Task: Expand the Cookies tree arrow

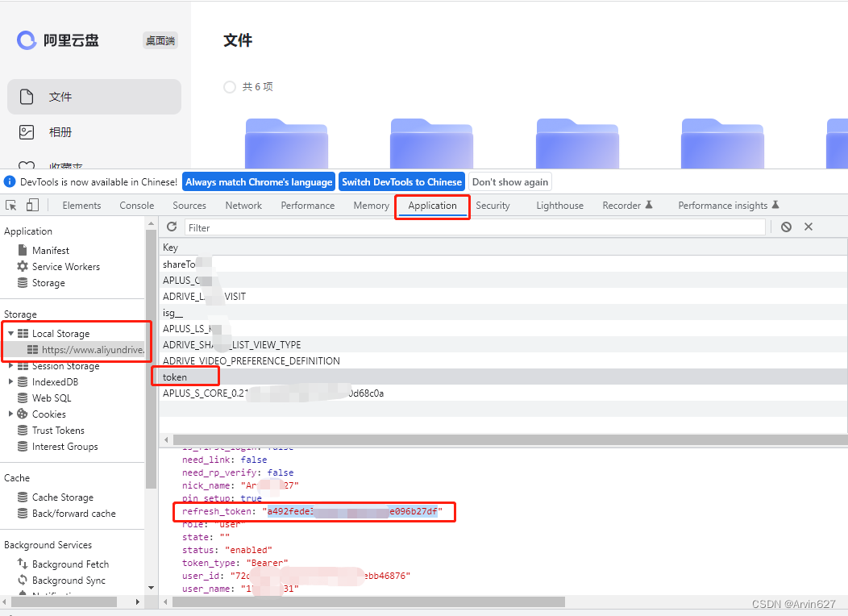Action: pos(10,414)
